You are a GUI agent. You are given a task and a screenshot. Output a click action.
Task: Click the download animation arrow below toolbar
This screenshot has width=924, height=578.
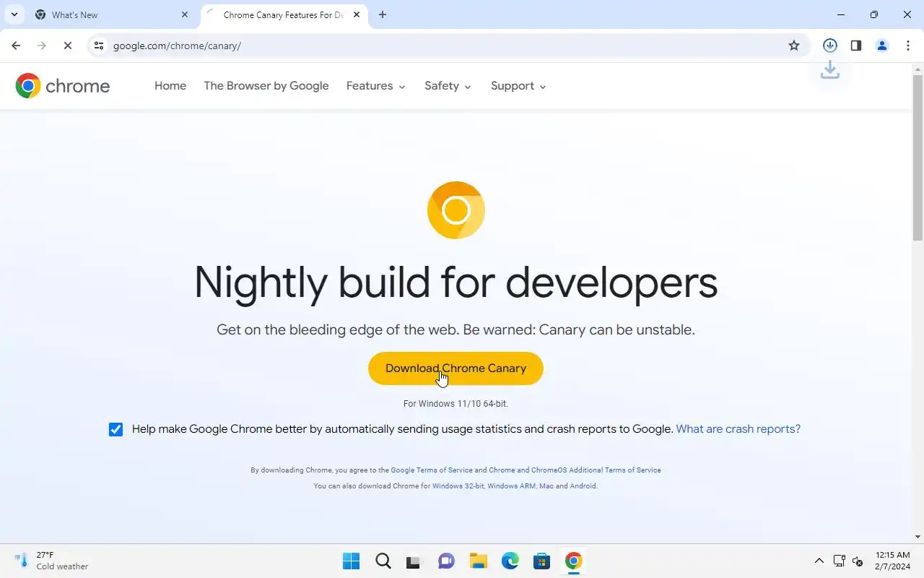pos(830,70)
